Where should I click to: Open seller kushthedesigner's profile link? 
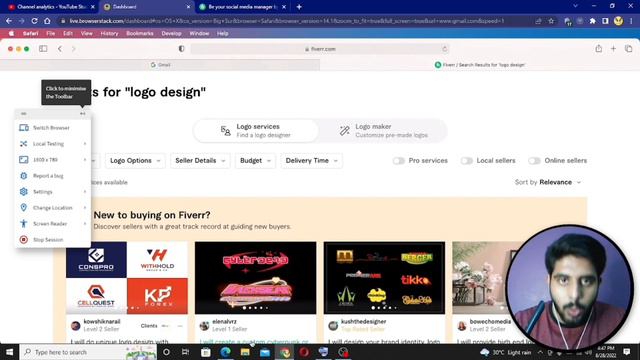tap(364, 322)
